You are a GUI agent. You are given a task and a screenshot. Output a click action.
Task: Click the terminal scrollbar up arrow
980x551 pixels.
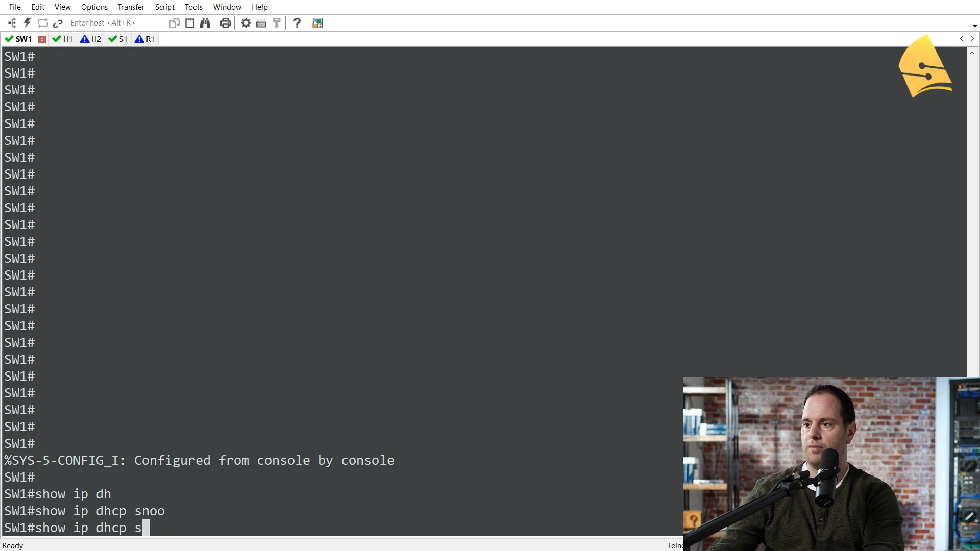pos(972,53)
